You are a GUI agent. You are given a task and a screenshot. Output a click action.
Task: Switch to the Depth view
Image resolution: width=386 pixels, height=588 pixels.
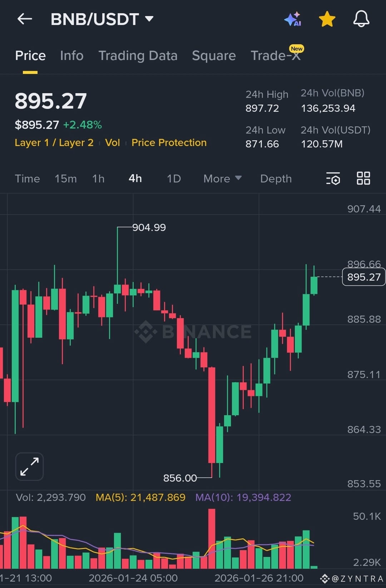coord(276,179)
